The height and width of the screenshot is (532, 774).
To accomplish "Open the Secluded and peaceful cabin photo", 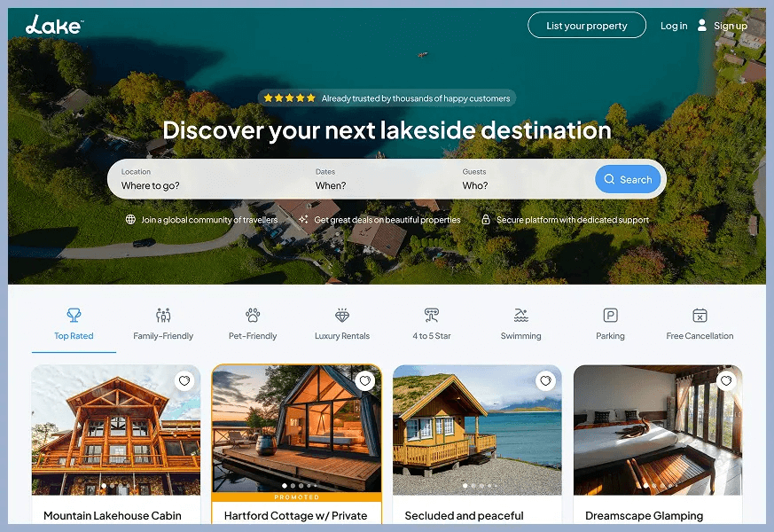I will [477, 430].
